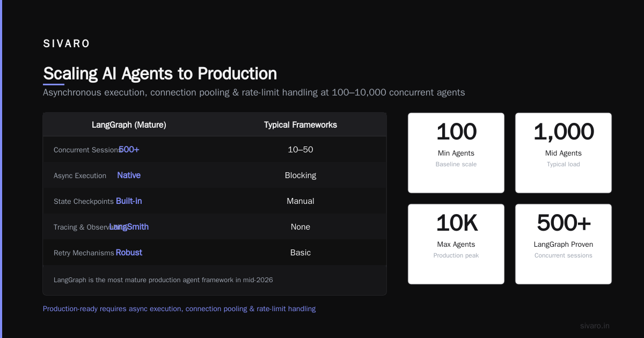Click the sivaro.in website link
This screenshot has height=338, width=644.
595,326
